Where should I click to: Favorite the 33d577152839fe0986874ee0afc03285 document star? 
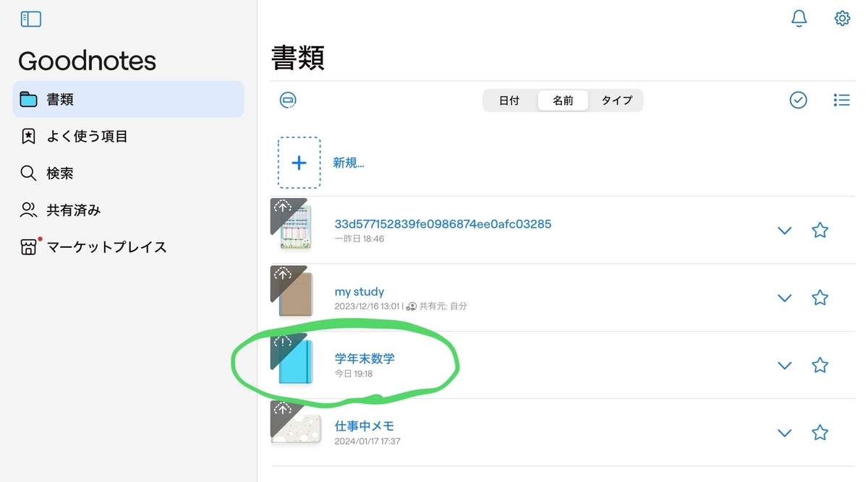pos(820,231)
